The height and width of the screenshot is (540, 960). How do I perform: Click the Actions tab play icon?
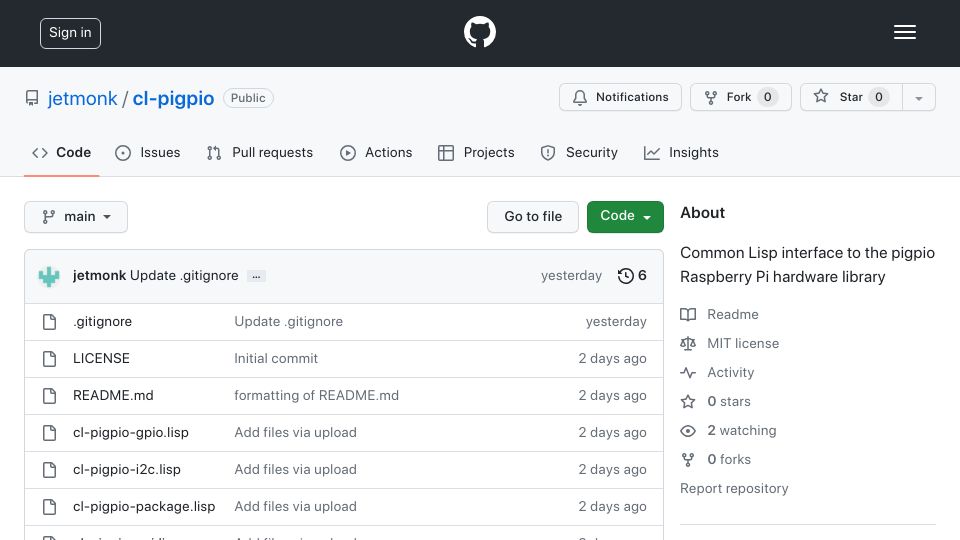348,153
